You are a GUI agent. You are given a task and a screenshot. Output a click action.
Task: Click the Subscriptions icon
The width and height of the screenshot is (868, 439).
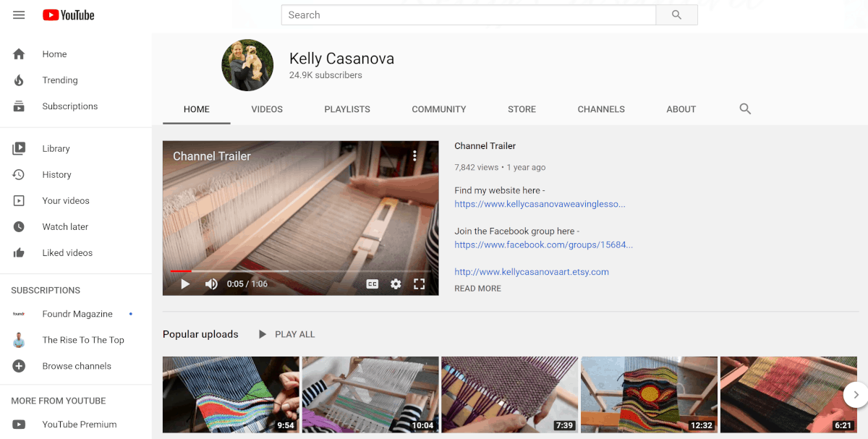[x=19, y=106]
